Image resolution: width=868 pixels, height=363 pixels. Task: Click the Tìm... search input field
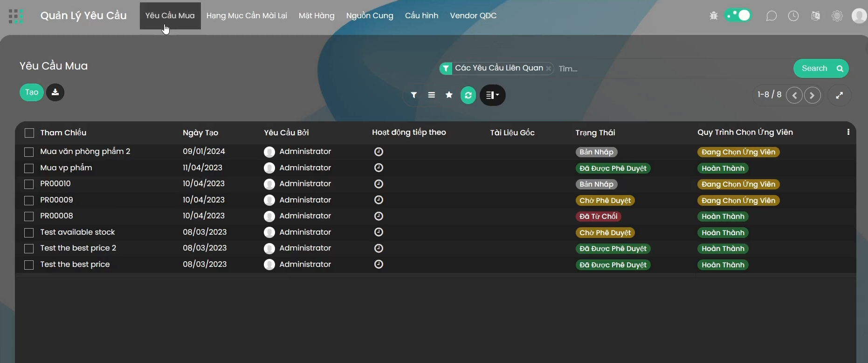[672, 69]
